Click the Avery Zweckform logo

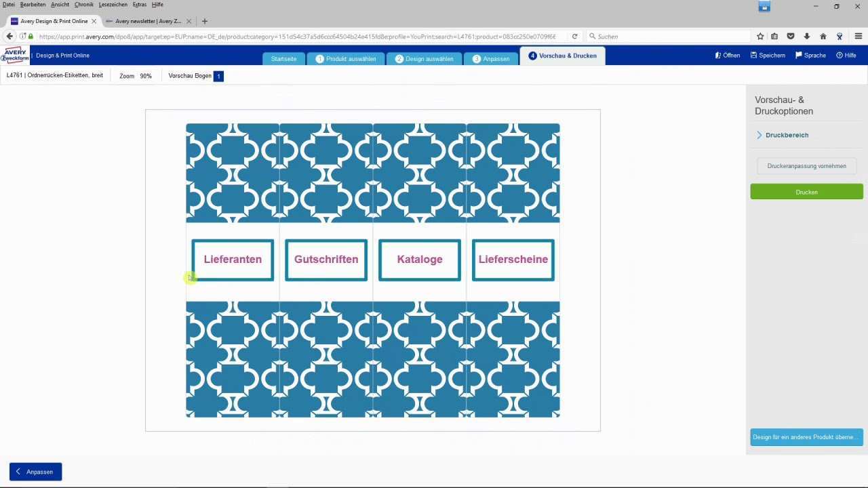pyautogui.click(x=15, y=55)
